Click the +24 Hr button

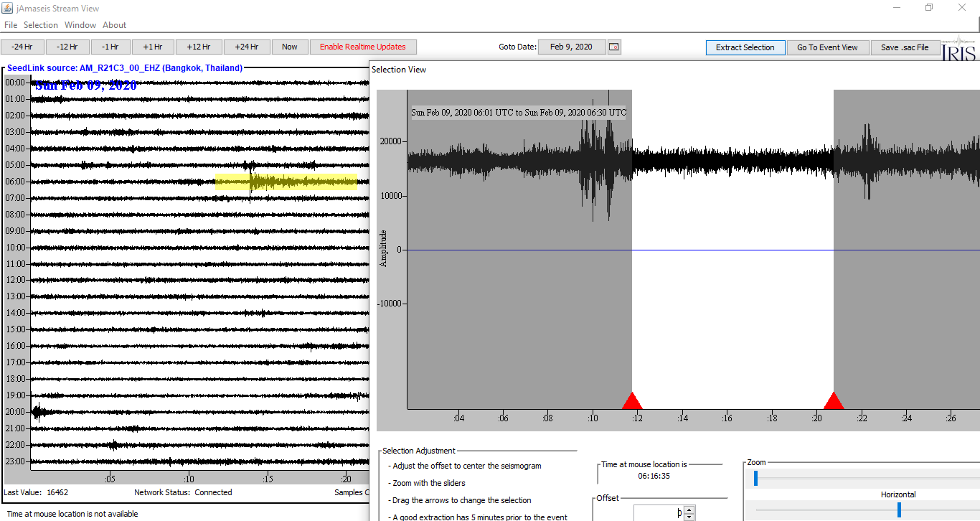(247, 47)
